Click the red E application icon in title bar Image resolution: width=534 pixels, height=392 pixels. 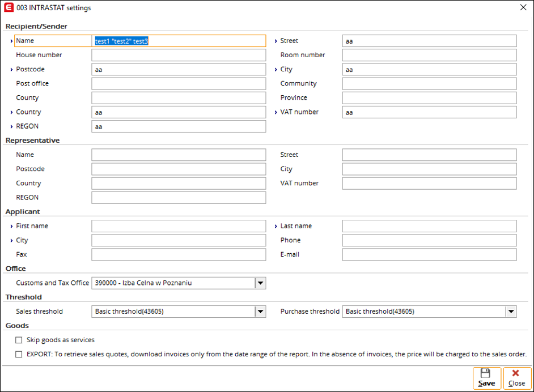tap(9, 7)
